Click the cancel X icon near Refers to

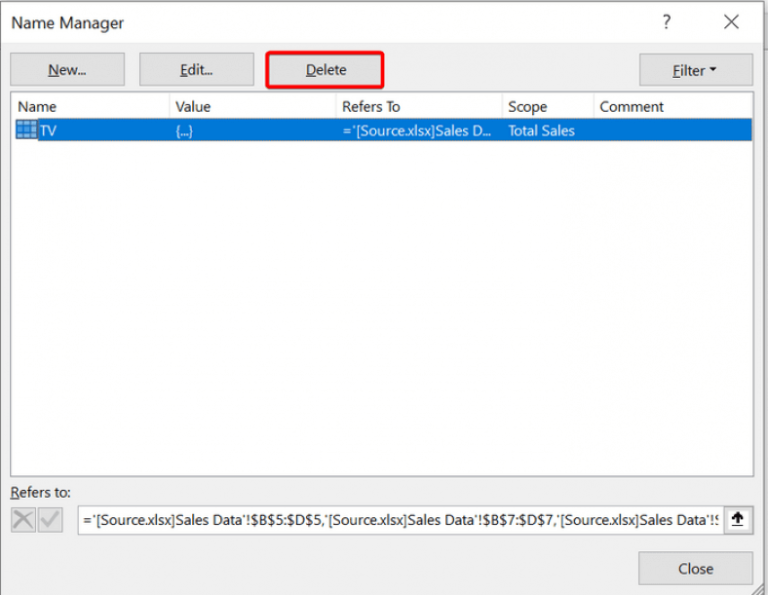click(23, 519)
